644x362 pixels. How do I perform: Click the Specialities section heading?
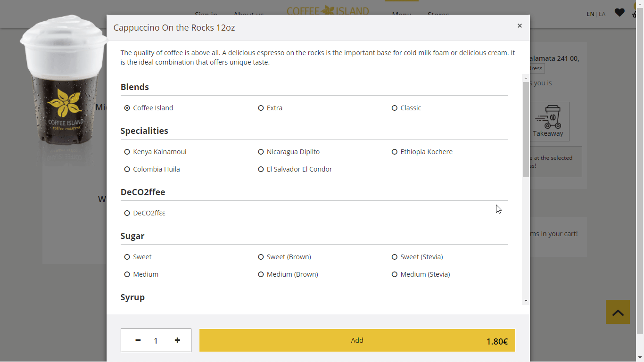click(x=144, y=131)
